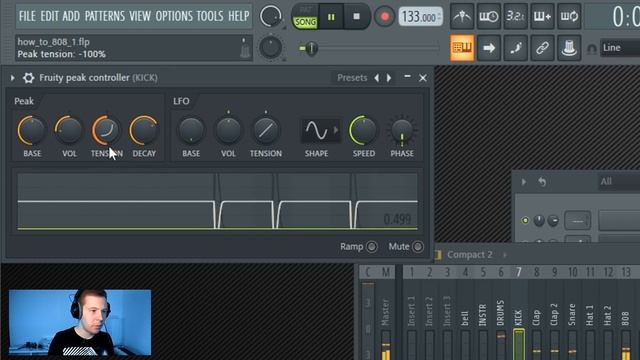Expand the channel rack play arrow menu
Image resolution: width=640 pixels, height=360 pixels.
(524, 182)
